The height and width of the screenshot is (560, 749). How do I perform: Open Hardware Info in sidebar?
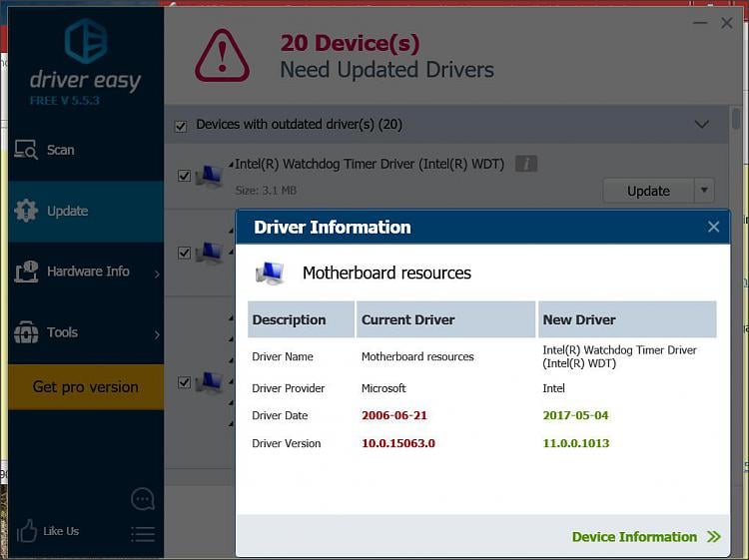click(86, 272)
